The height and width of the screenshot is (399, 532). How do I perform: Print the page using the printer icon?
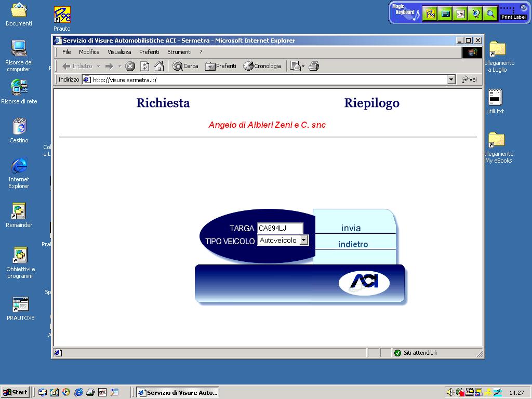coord(314,66)
